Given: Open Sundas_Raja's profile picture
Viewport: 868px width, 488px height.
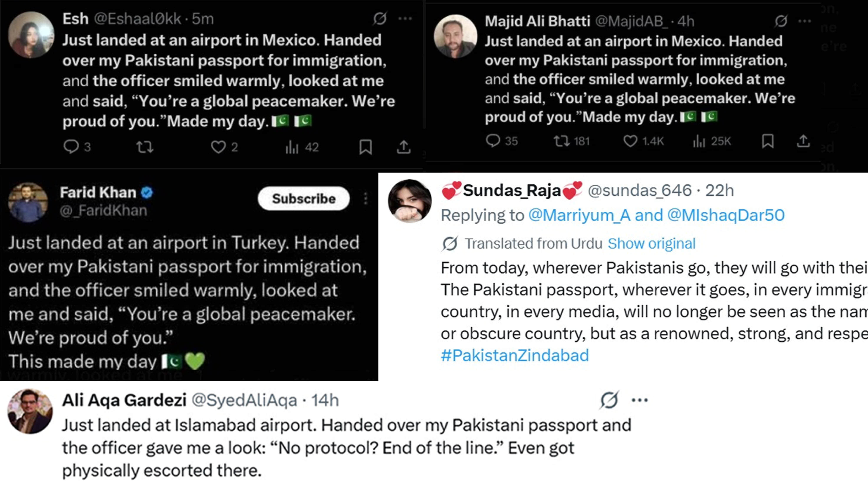Looking at the screenshot, I should (410, 201).
